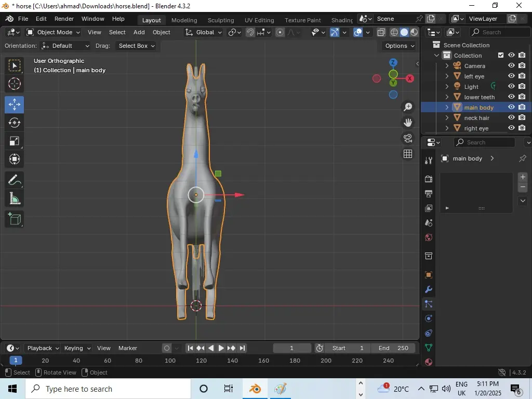
Task: Jump to the end frame
Action: (x=242, y=348)
